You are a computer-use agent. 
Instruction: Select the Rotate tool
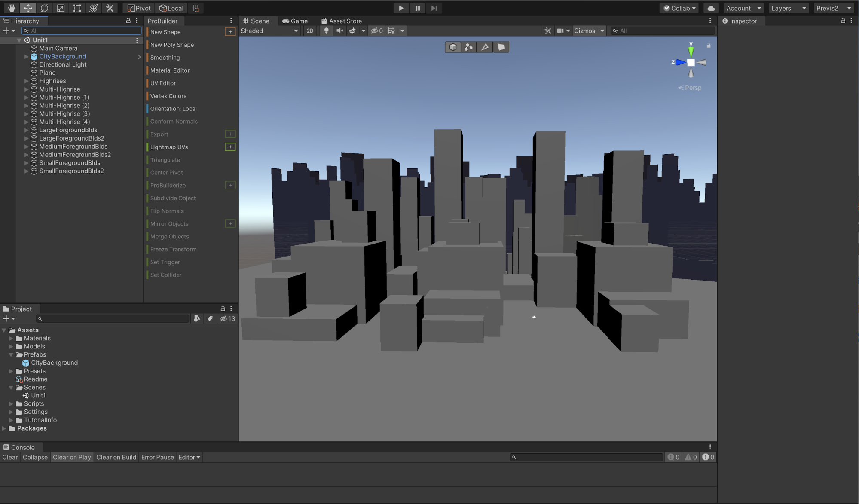44,8
